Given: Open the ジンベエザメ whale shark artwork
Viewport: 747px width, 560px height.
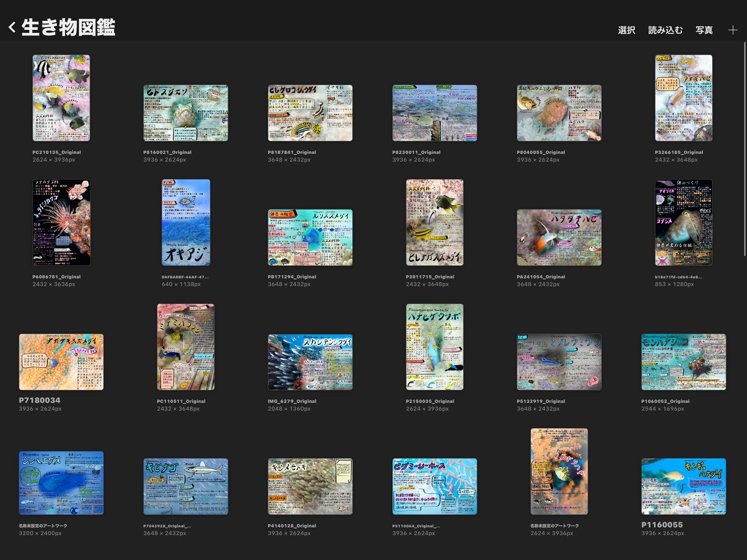Looking at the screenshot, I should click(61, 483).
